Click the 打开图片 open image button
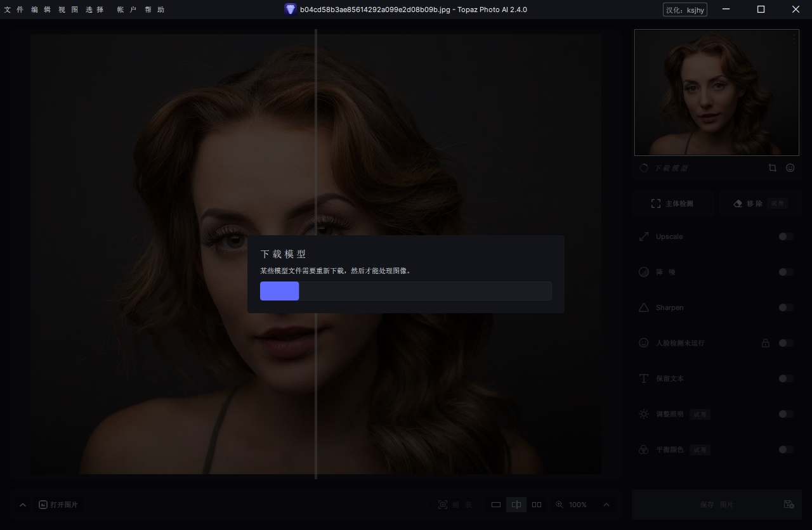Image resolution: width=812 pixels, height=530 pixels. pos(58,505)
